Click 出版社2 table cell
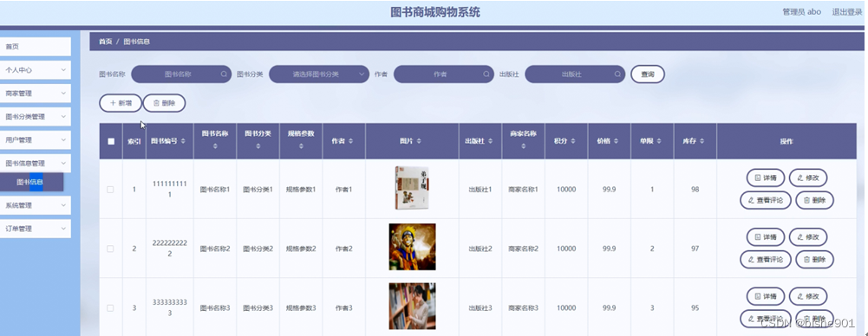Viewport: 868px width, 336px height. tap(480, 249)
